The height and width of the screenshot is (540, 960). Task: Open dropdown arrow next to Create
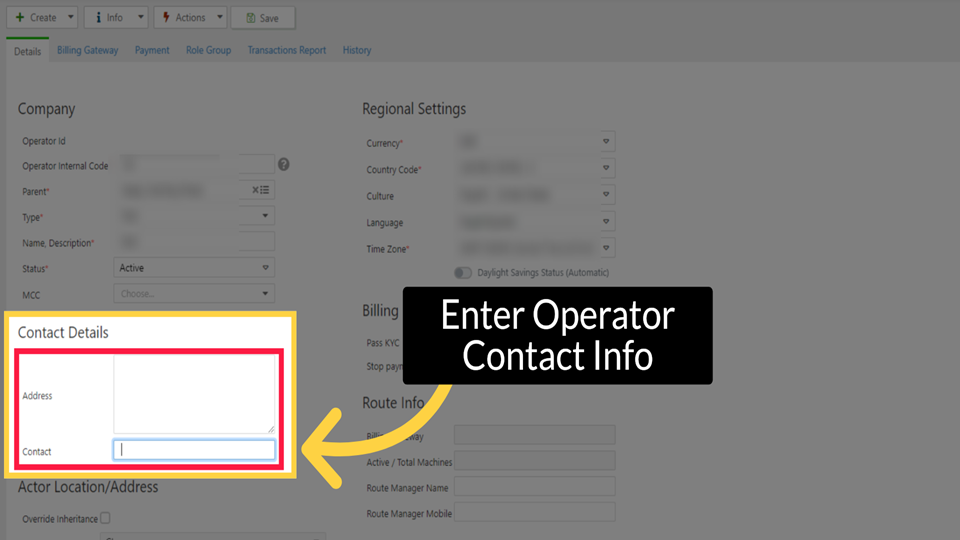pyautogui.click(x=69, y=17)
